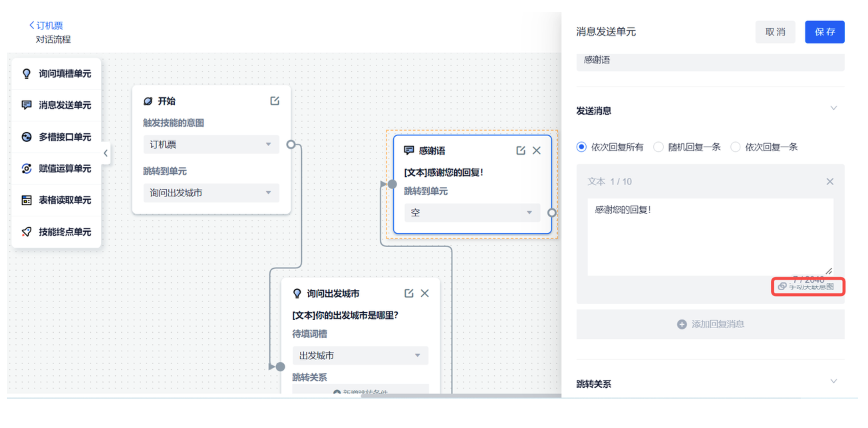
Task: Select 依次回复所有 radio option
Action: coord(581,147)
